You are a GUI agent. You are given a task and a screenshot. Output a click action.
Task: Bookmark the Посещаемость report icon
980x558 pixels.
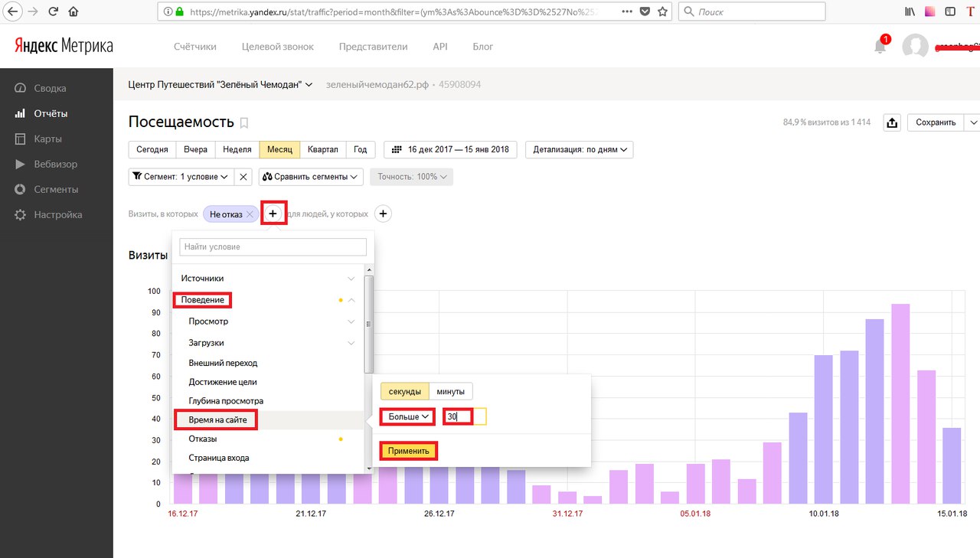click(x=244, y=122)
